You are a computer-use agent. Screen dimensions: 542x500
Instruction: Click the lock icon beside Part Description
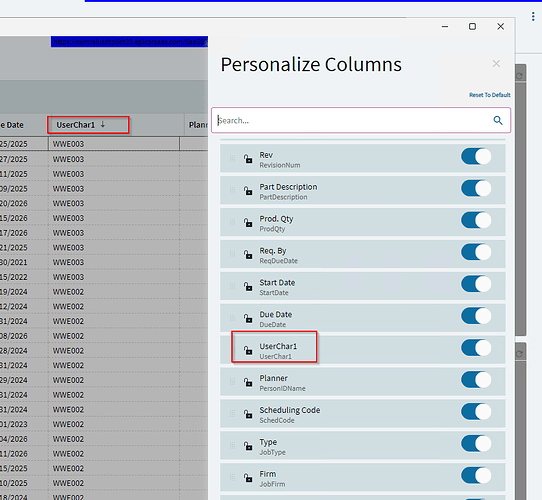pos(248,191)
